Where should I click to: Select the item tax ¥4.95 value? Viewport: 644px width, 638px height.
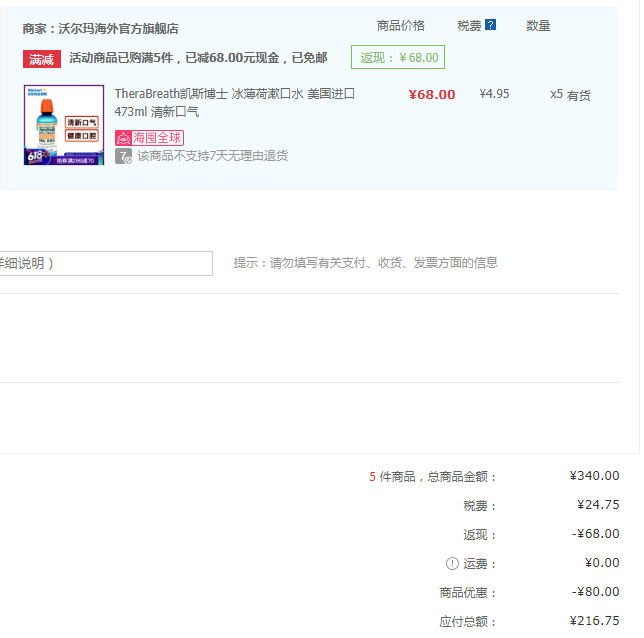[494, 94]
